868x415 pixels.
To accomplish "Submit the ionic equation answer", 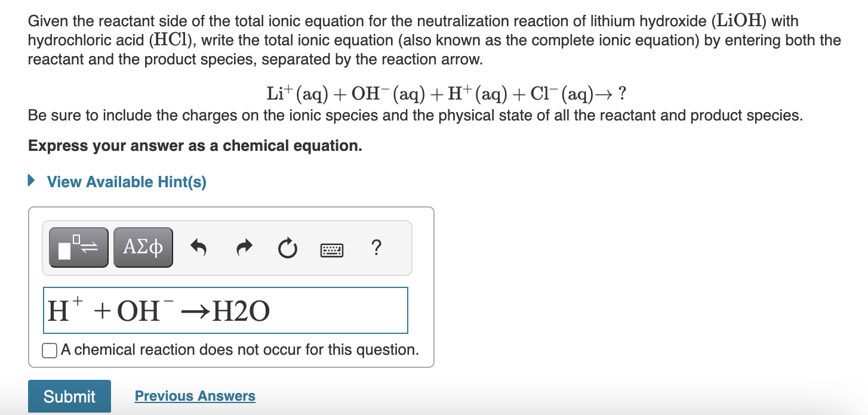I will (69, 395).
